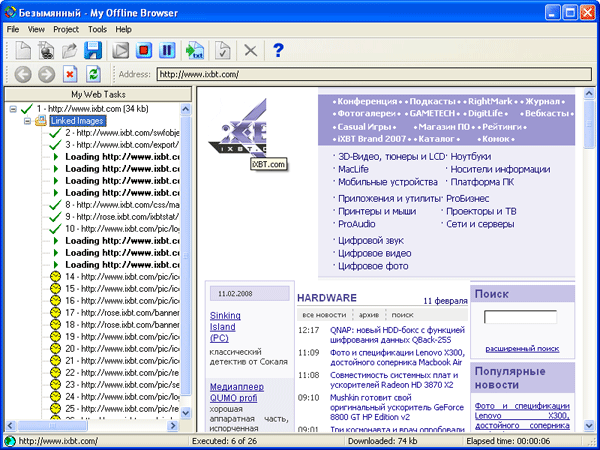The image size is (600, 450).
Task: Start download with the play icon
Action: click(x=121, y=50)
